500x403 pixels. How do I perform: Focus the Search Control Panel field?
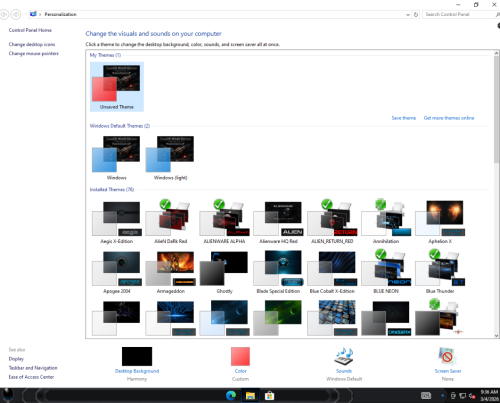pos(460,14)
